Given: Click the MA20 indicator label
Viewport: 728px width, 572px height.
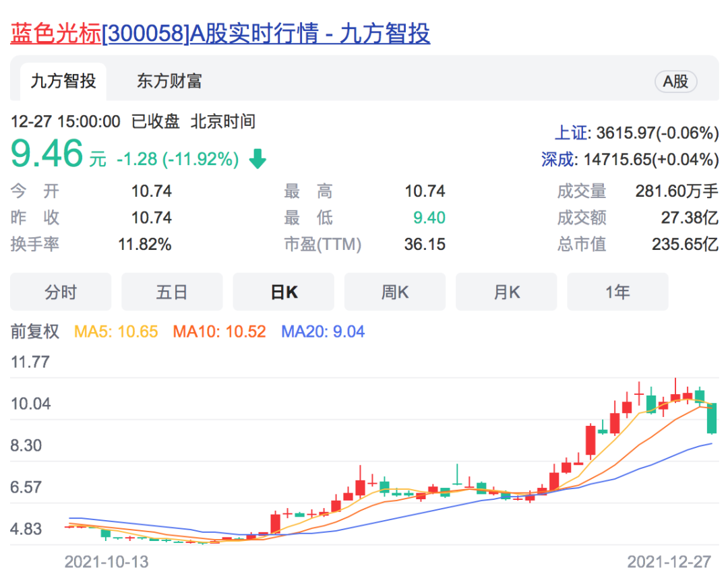Looking at the screenshot, I should [322, 331].
